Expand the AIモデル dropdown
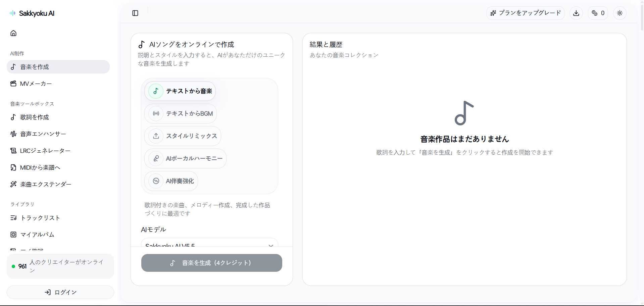The width and height of the screenshot is (644, 306). point(210,243)
